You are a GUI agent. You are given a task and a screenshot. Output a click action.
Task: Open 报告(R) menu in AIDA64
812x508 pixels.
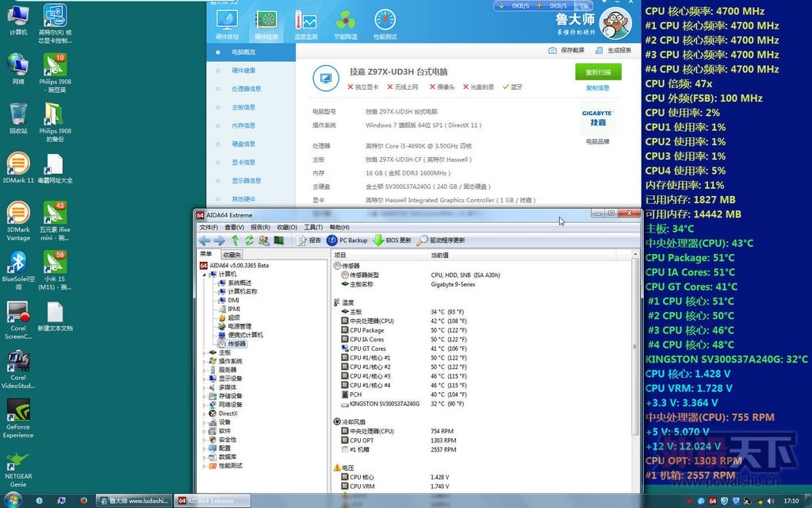[260, 227]
